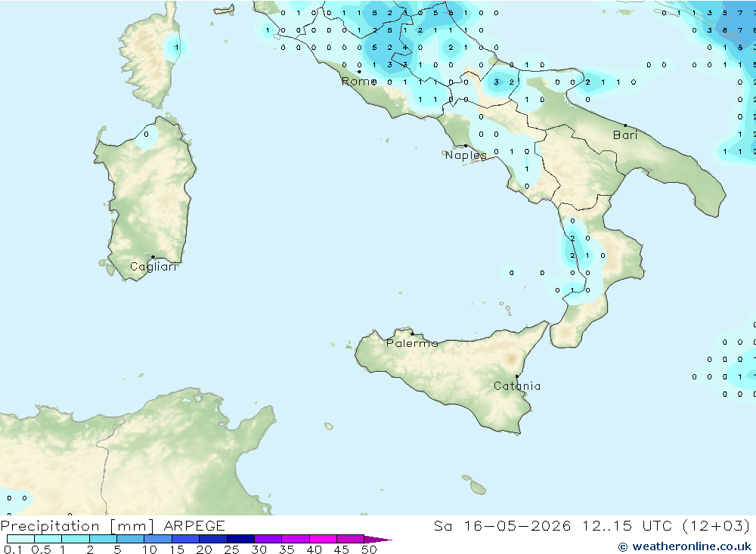Click the Cagliari city label
This screenshot has height=554, width=756.
tap(153, 267)
